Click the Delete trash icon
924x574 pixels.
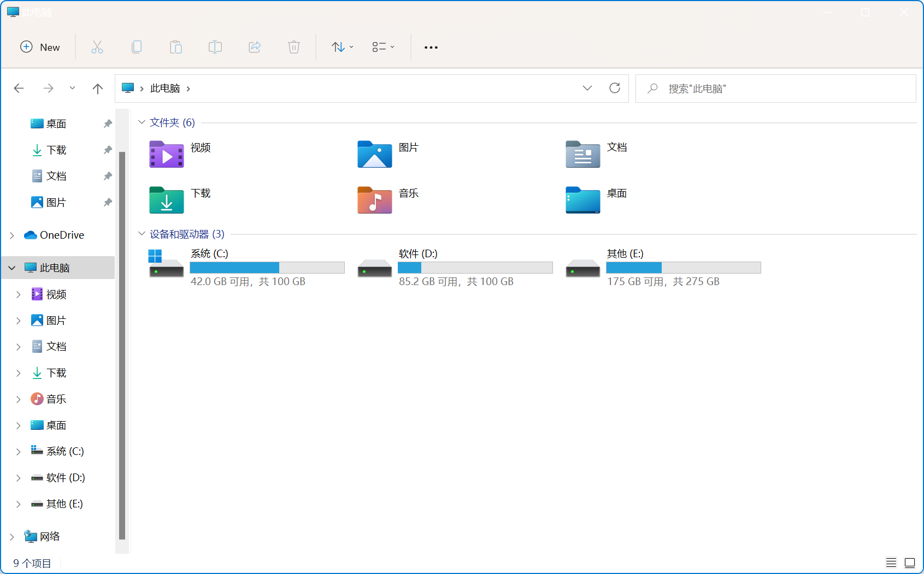pos(294,47)
